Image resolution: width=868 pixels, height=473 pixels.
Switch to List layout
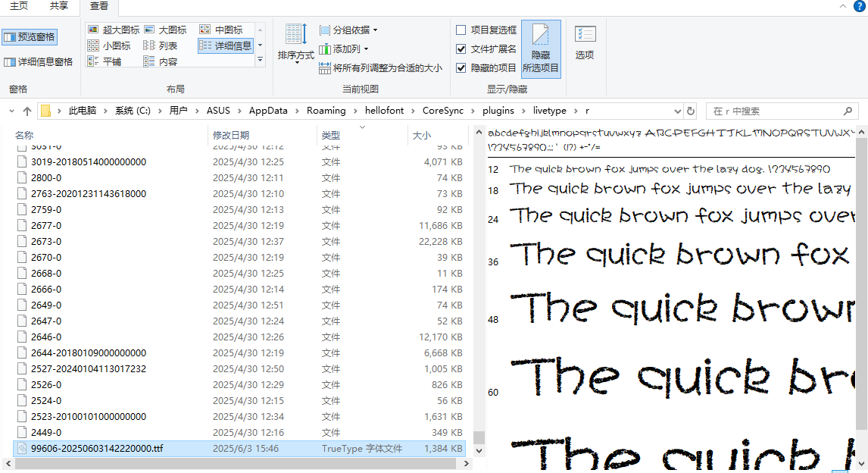(x=161, y=45)
